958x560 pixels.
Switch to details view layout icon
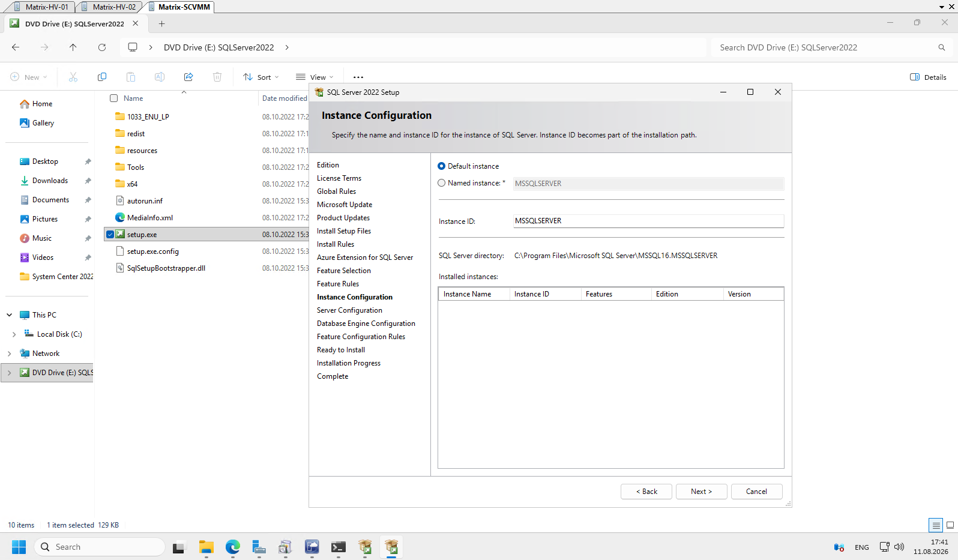936,525
